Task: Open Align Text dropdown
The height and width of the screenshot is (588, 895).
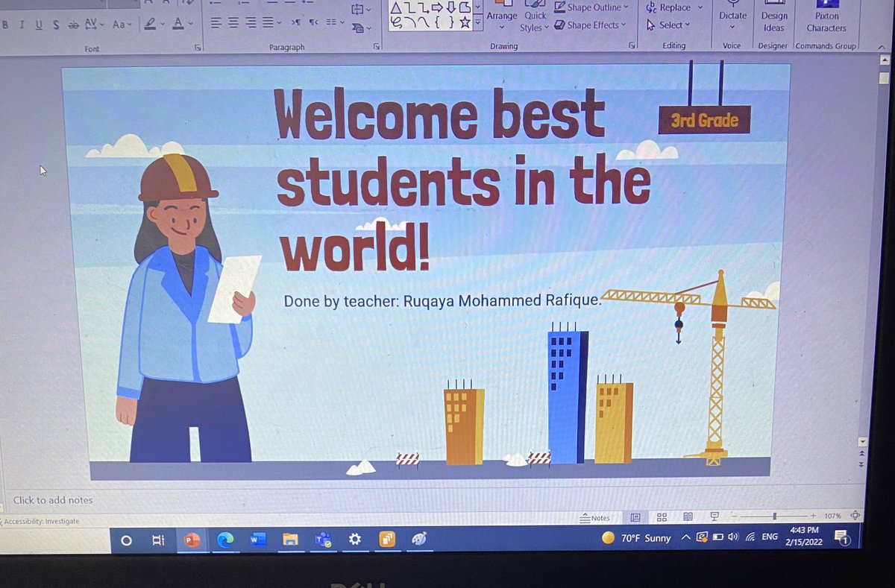Action: click(362, 9)
